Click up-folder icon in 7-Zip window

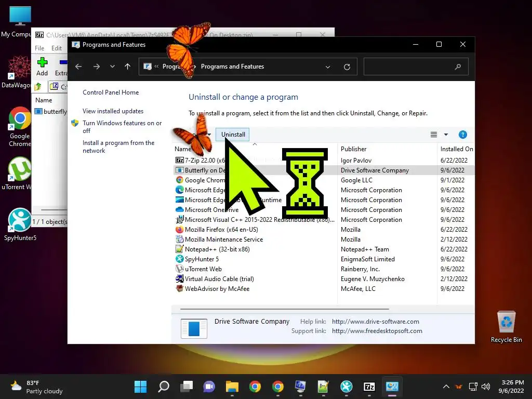coord(38,87)
